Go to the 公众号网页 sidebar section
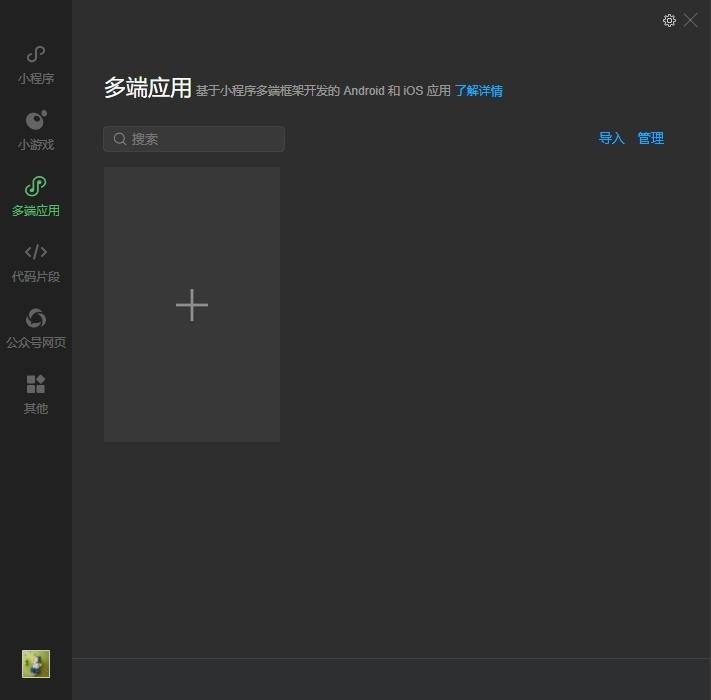711x700 pixels. [x=36, y=328]
